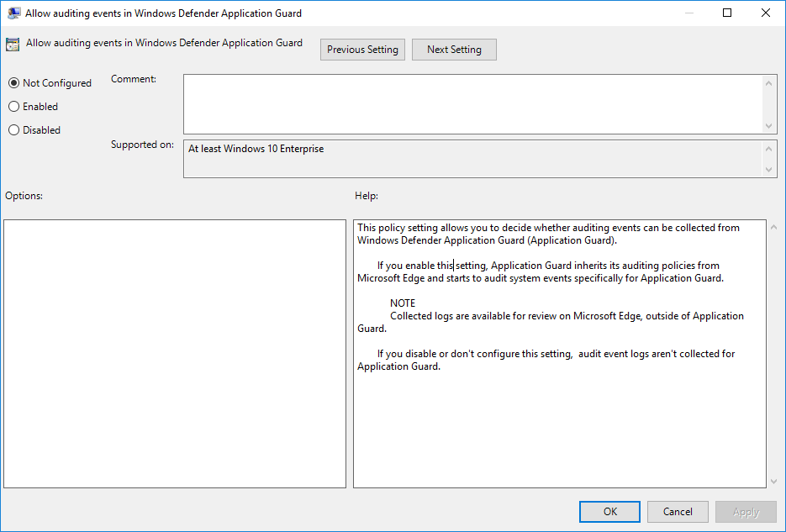Click the title bar window icon
Screen dimensions: 786x532
[x=14, y=13]
